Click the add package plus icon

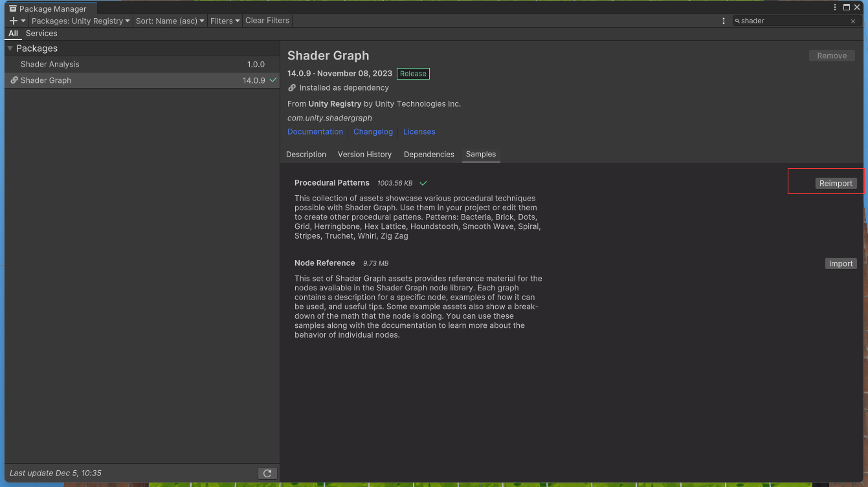coord(14,21)
